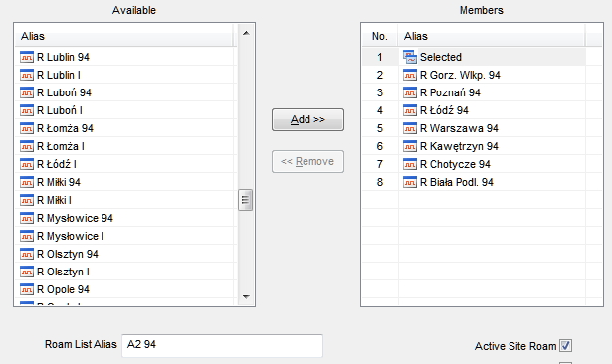Click the Available list scroll down arrow
The width and height of the screenshot is (612, 364).
[x=246, y=297]
